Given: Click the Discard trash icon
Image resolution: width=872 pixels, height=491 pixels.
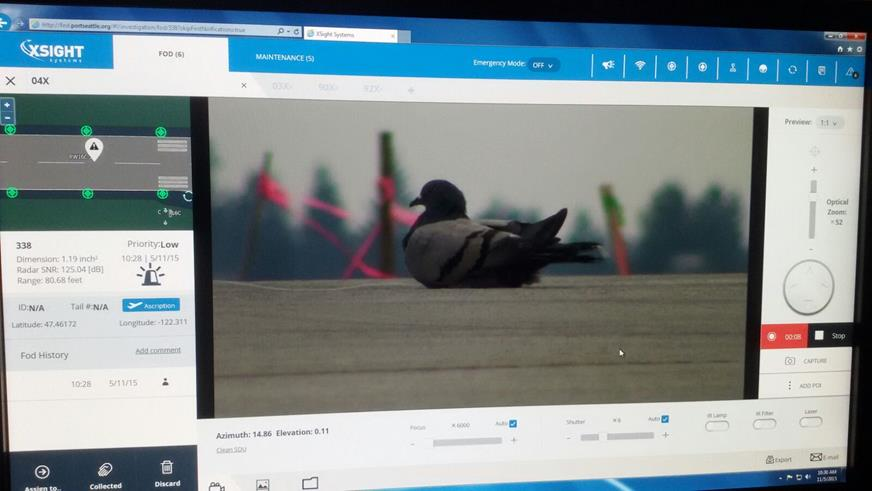Looking at the screenshot, I should 167,474.
